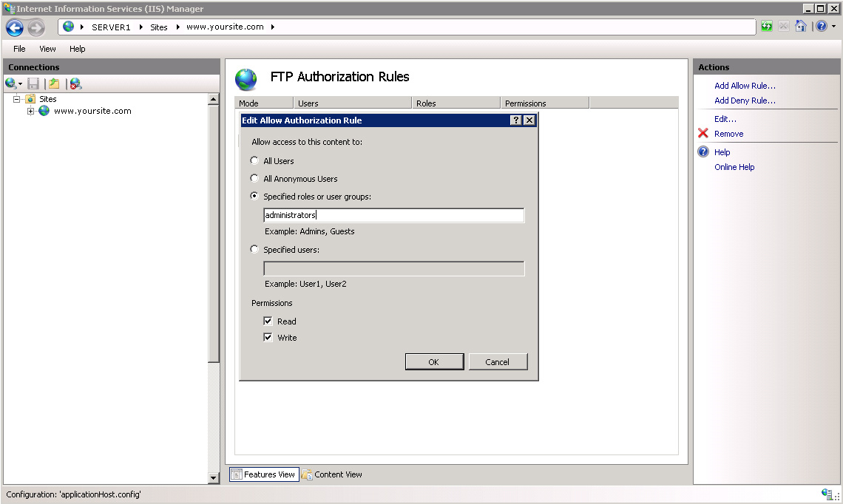Click the Remove link in Actions
The height and width of the screenshot is (504, 843).
(728, 134)
